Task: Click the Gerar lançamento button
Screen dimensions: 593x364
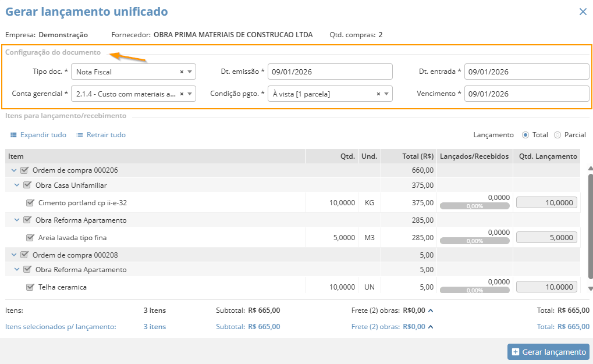Action: pyautogui.click(x=548, y=352)
